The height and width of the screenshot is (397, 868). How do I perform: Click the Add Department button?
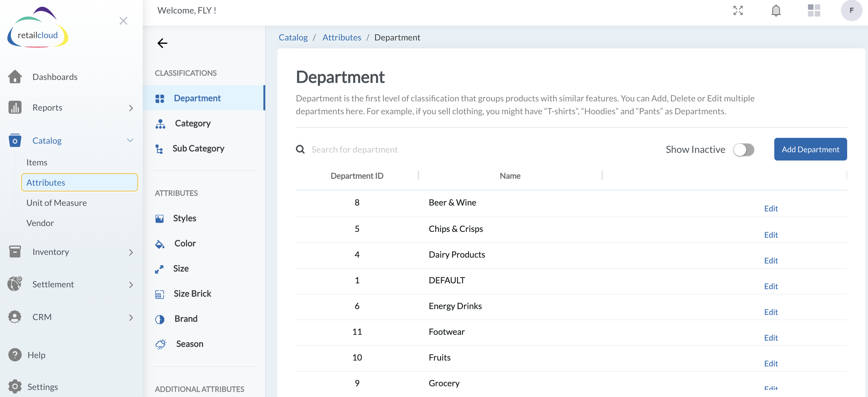tap(810, 149)
